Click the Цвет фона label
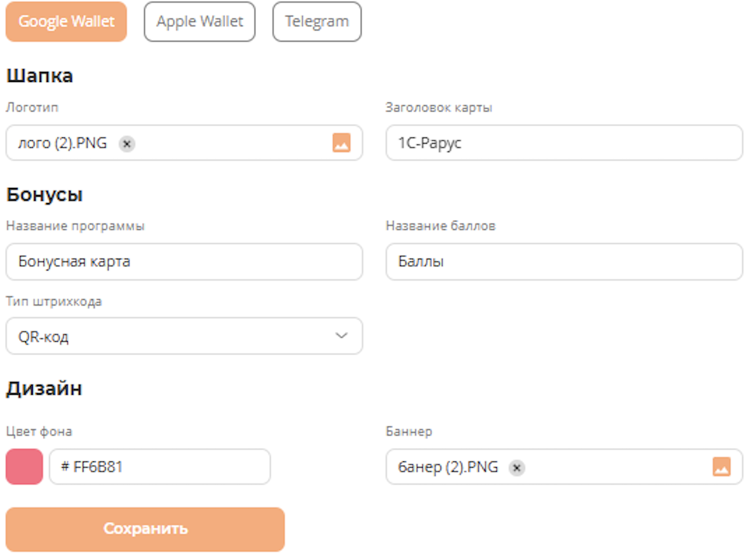Viewport: 756px width, 560px height. [39, 432]
